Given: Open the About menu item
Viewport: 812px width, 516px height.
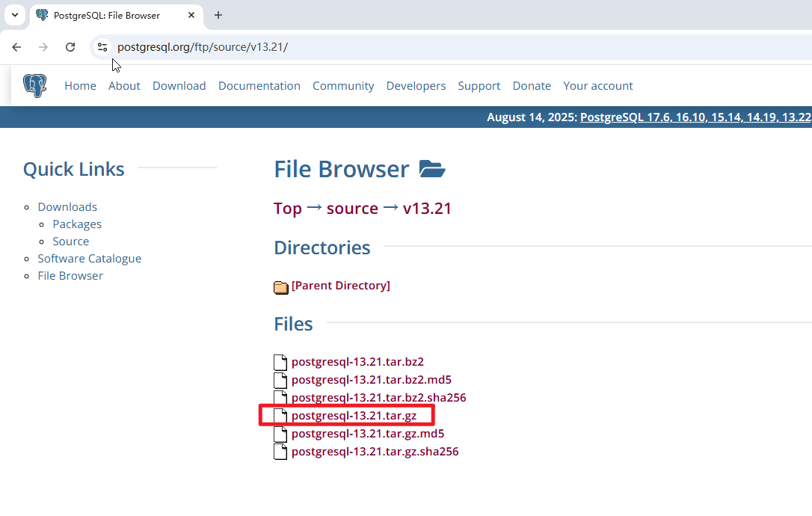Looking at the screenshot, I should (124, 86).
